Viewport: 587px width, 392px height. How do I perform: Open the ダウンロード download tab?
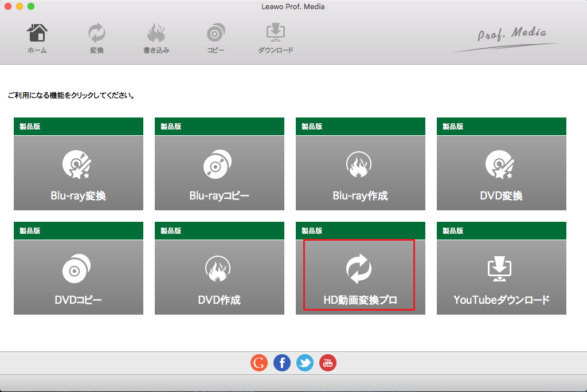pyautogui.click(x=276, y=38)
